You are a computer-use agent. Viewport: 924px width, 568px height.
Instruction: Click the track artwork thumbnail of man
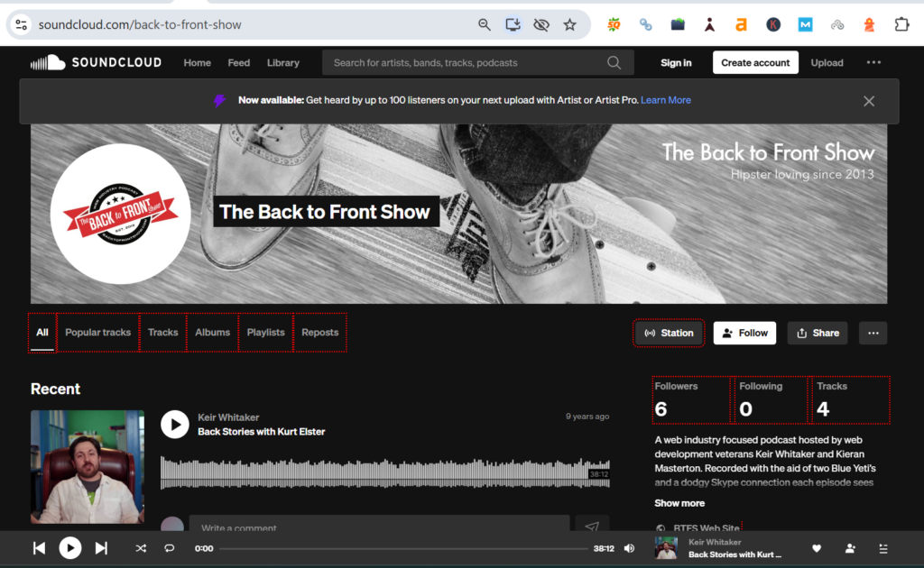(88, 467)
